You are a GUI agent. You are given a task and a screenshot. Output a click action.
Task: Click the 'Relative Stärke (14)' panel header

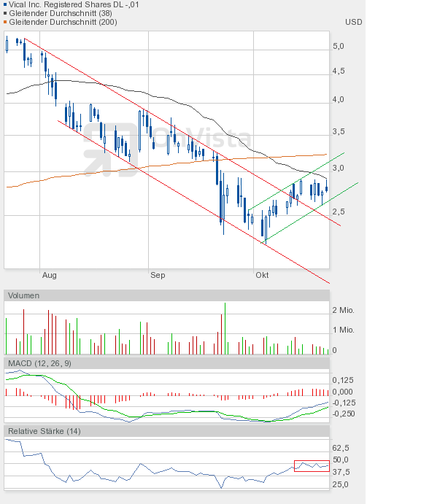click(x=166, y=431)
